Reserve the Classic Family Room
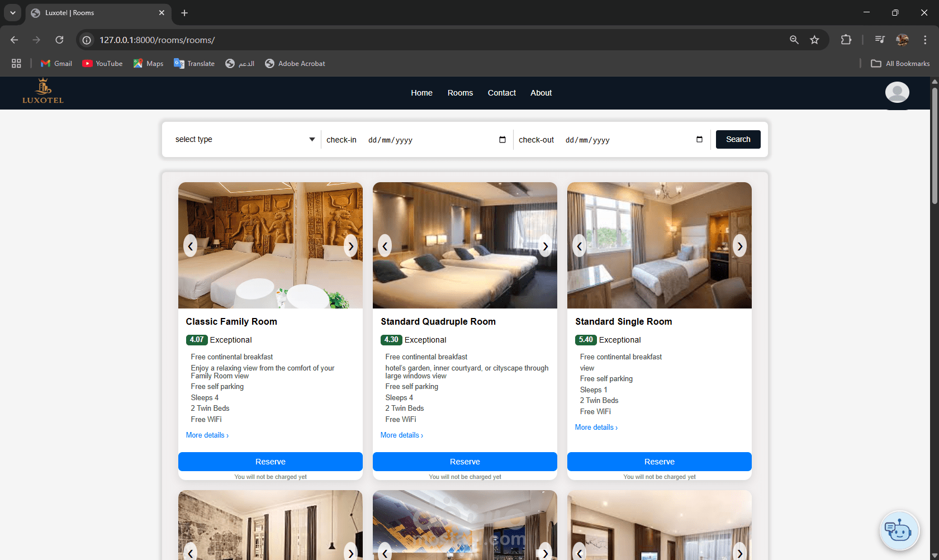 (271, 462)
